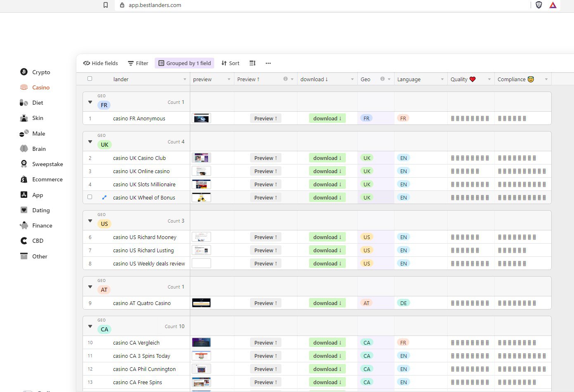Open thumbnail of casino FR Anonymous
The width and height of the screenshot is (574, 392).
tap(201, 118)
